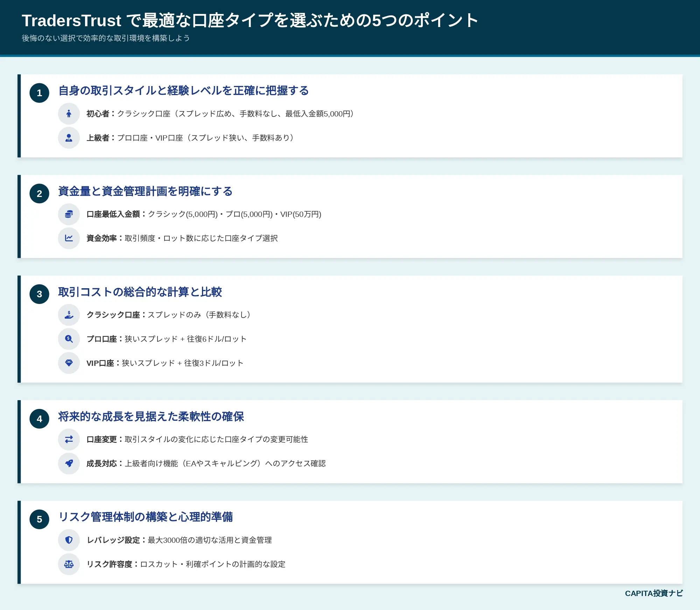Click the coins icon beside 口座最低入金額
The width and height of the screenshot is (700, 610).
[x=69, y=214]
